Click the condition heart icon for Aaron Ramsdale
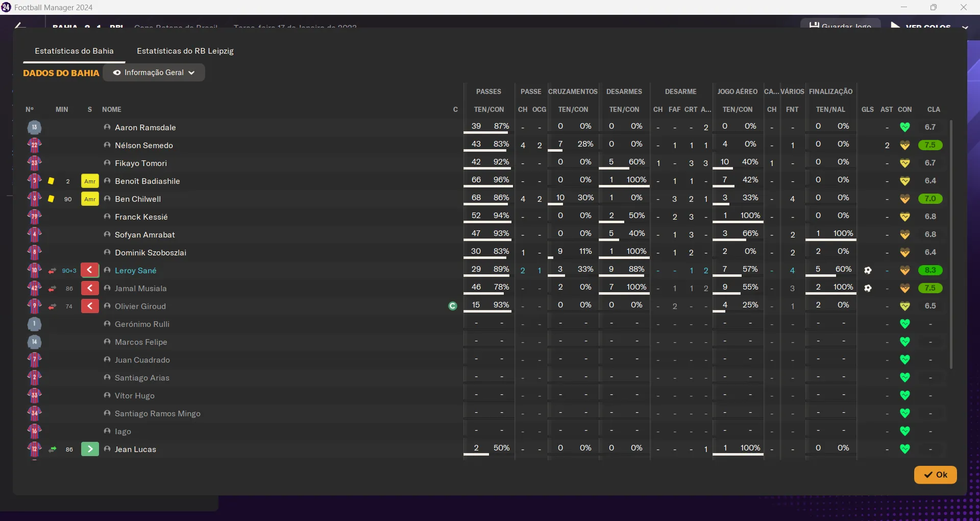Screen dimensions: 980x521 pos(905,127)
